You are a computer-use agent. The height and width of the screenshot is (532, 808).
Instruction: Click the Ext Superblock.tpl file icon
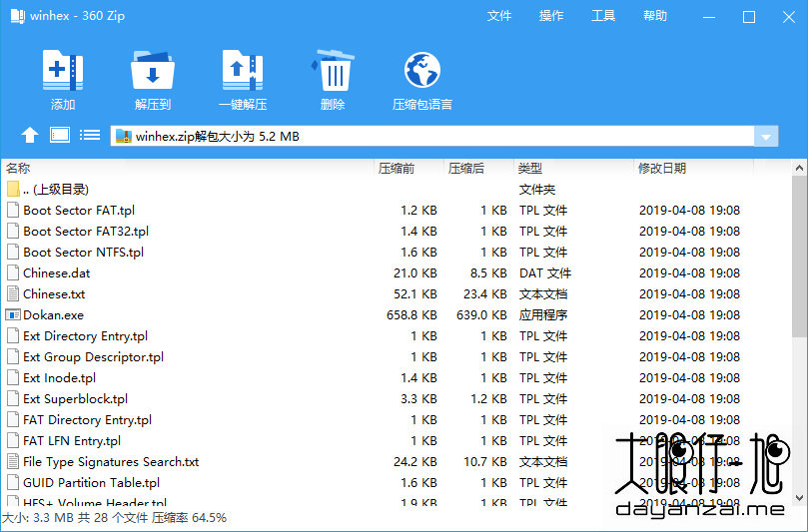[x=13, y=398]
